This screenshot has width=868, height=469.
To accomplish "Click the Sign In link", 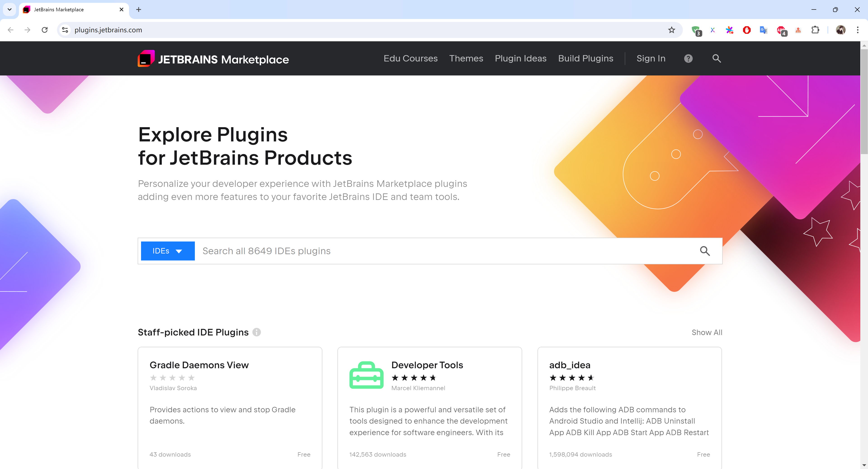I will click(x=650, y=59).
